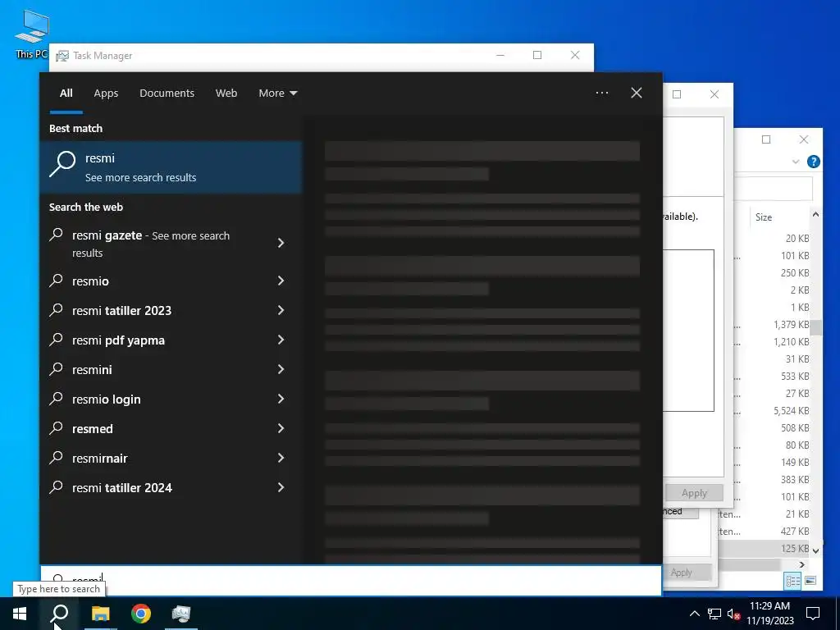Select the 1,379 KB file row
The width and height of the screenshot is (840, 630).
tap(771, 325)
